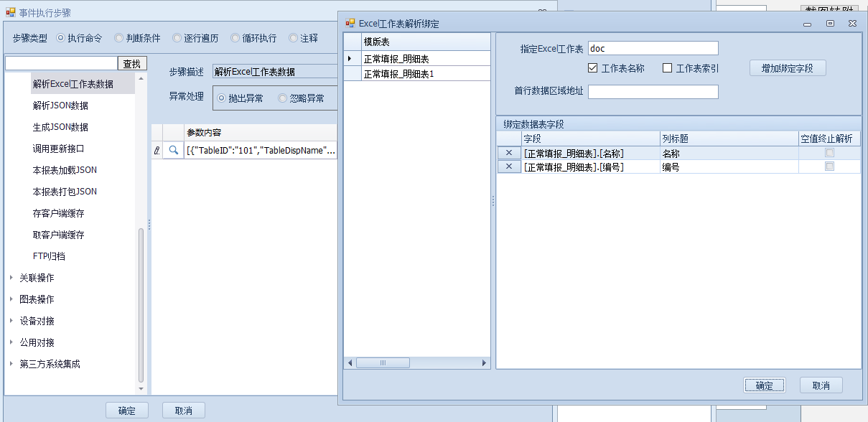This screenshot has height=422, width=868.
Task: Click the pencil edit icon in parameter row
Action: (157, 151)
